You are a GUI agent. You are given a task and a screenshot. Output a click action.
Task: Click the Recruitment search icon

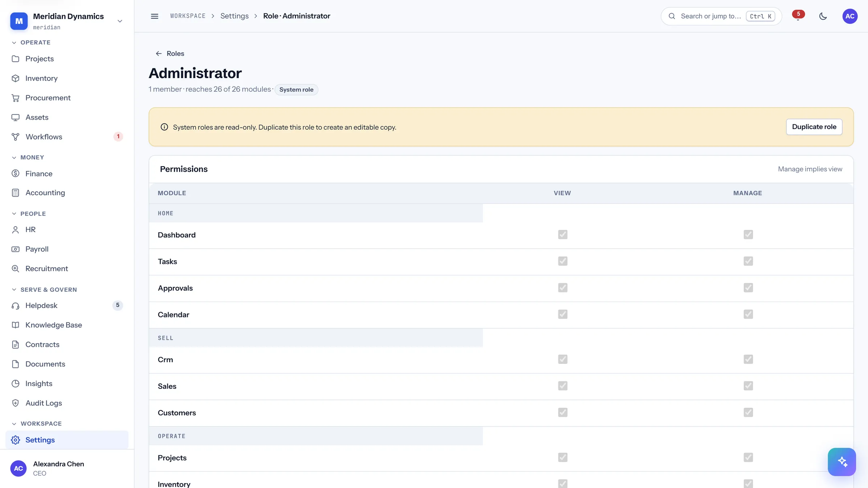point(16,269)
